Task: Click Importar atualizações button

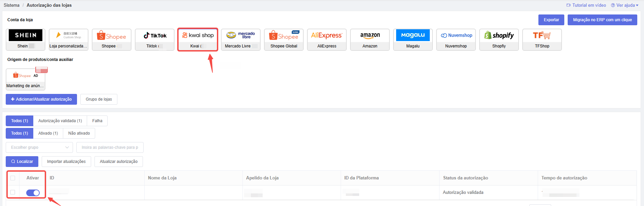Action: pos(66,162)
